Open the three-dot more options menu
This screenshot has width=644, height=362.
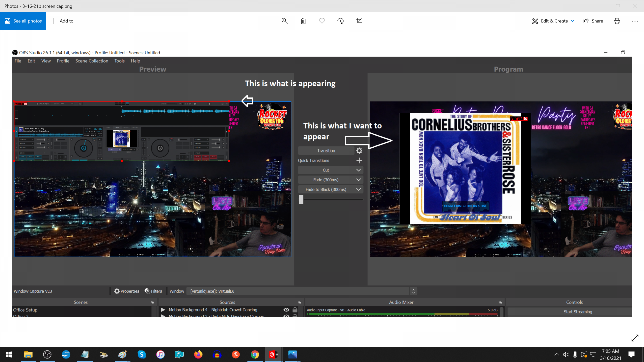[x=635, y=21]
